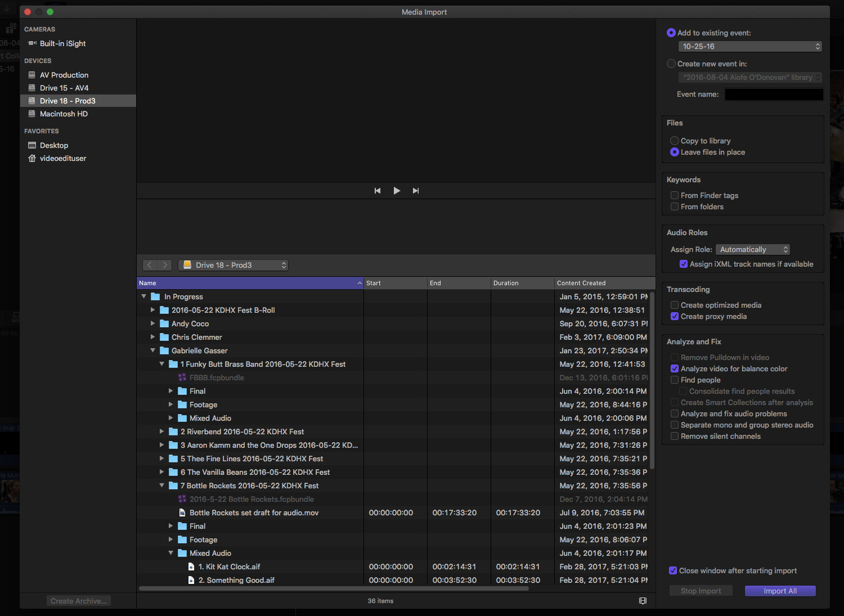844x616 pixels.
Task: Go forward with the right chevron button
Action: coord(164,265)
